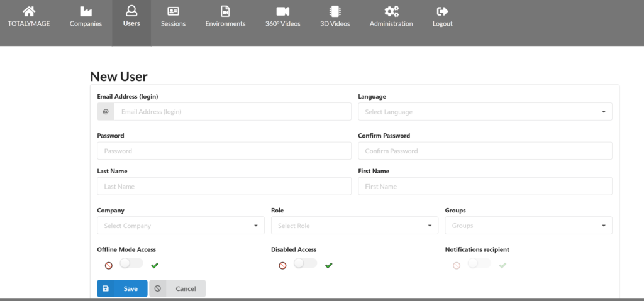Open the Select Role dropdown
The height and width of the screenshot is (301, 644).
coord(355,226)
